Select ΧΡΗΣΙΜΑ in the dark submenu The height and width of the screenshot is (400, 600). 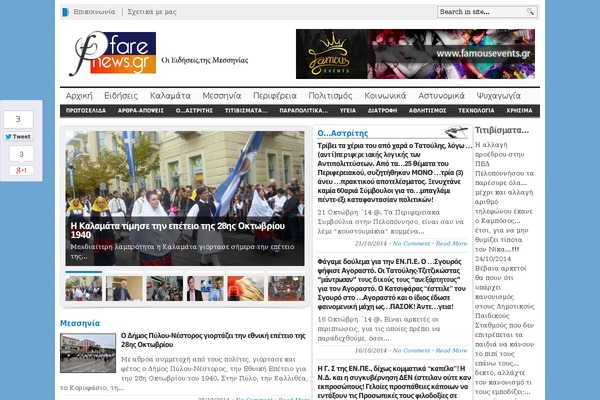[x=519, y=111]
